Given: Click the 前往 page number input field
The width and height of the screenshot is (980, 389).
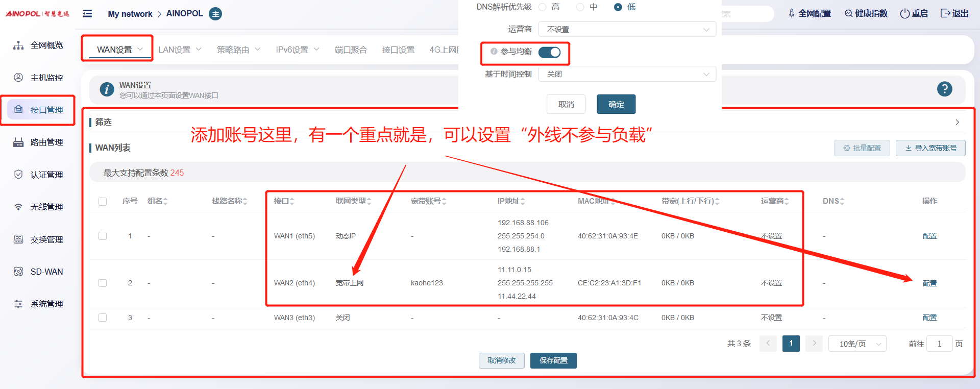Looking at the screenshot, I should pos(939,344).
